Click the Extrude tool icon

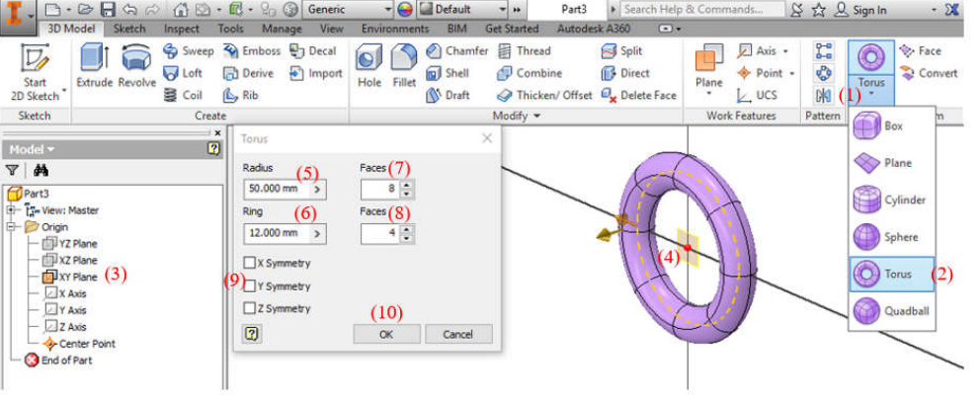tap(95, 67)
